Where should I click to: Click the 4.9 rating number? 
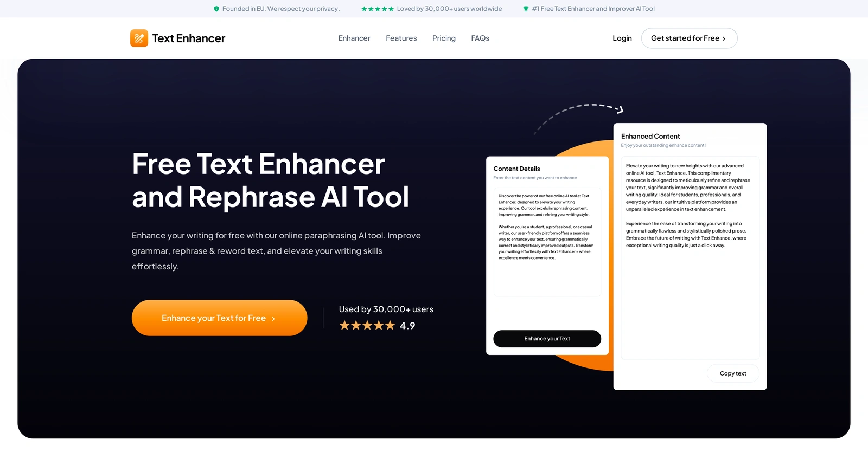407,326
